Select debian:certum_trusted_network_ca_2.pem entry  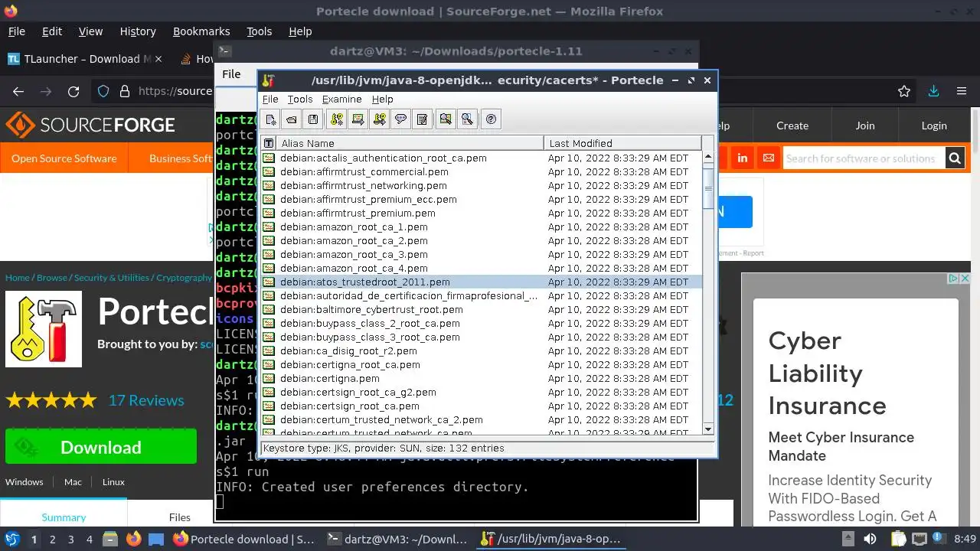click(x=482, y=419)
